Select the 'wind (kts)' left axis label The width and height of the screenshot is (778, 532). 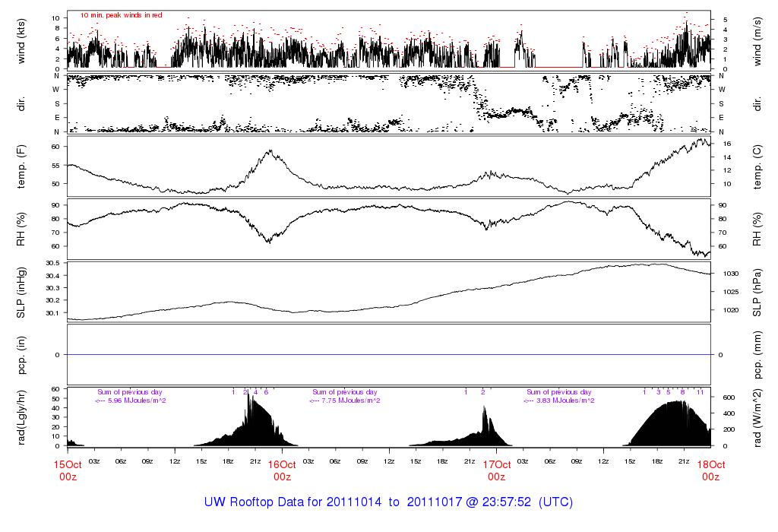tap(21, 40)
